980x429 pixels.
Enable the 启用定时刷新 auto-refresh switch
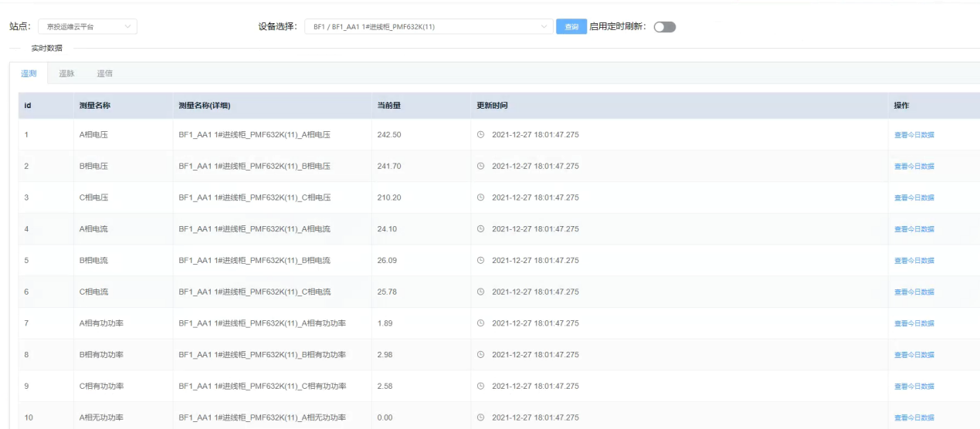coord(664,27)
